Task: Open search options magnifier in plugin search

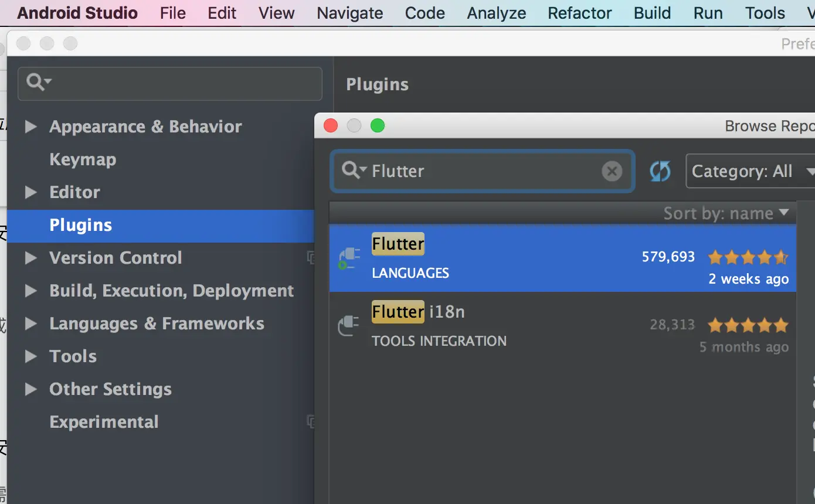Action: 354,171
